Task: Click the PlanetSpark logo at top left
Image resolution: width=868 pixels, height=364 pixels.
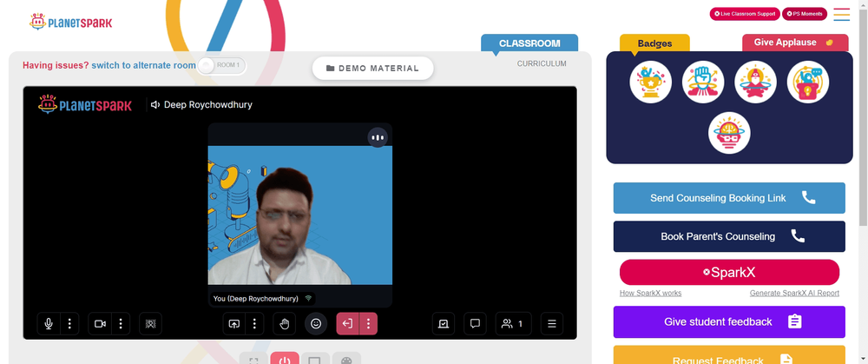Action: [71, 23]
